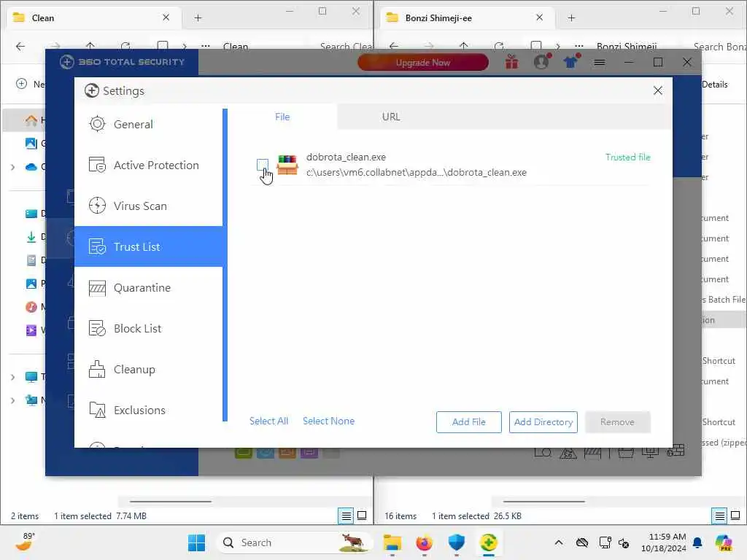747x560 pixels.
Task: Click the Block List icon
Action: (97, 329)
